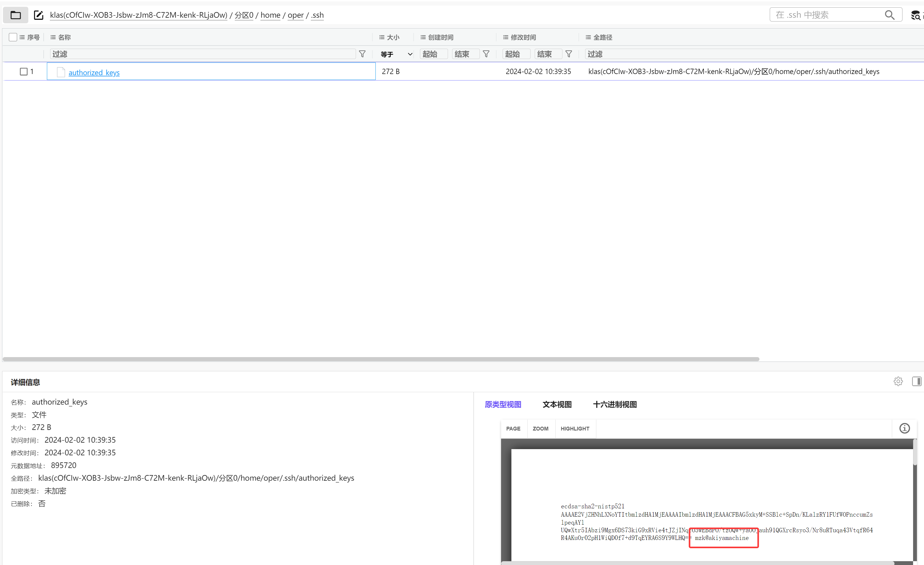This screenshot has height=565, width=924.
Task: Click the modified time filter funnel icon
Action: [569, 54]
